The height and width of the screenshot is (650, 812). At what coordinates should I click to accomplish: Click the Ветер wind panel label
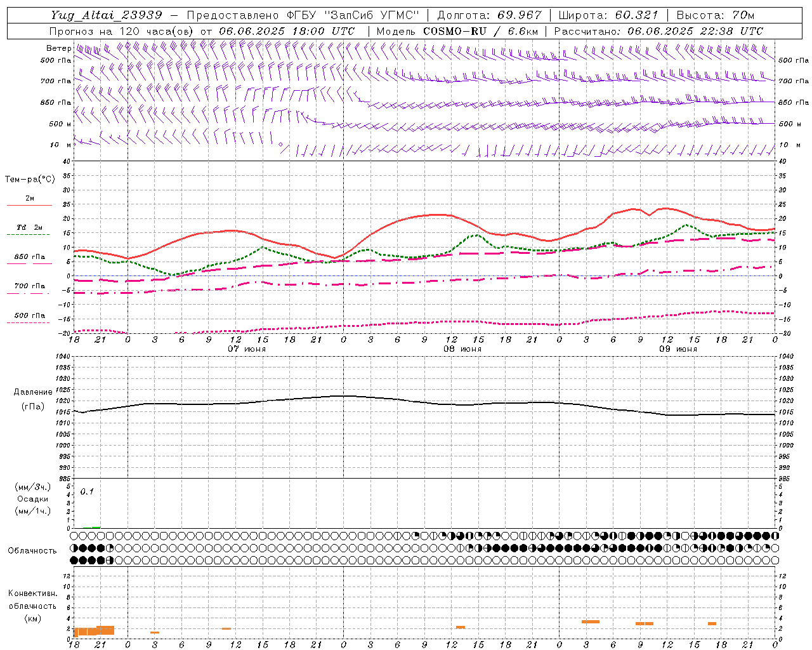(x=58, y=48)
